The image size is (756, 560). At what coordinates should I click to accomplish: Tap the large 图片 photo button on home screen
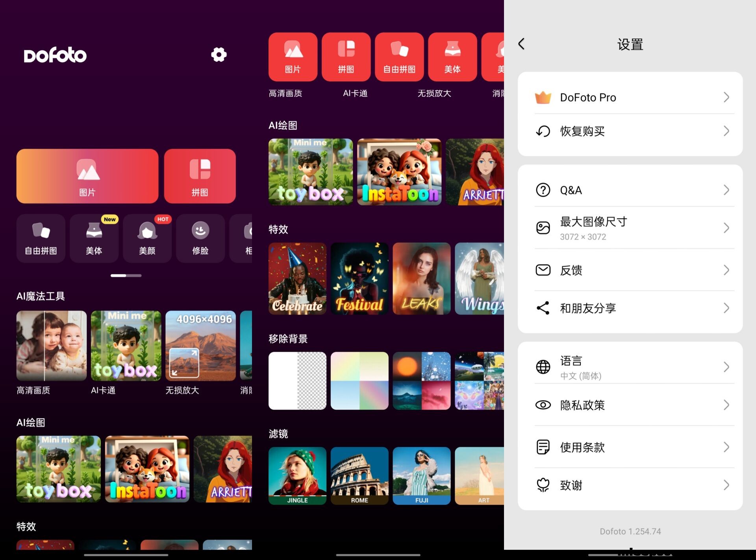[x=87, y=176]
